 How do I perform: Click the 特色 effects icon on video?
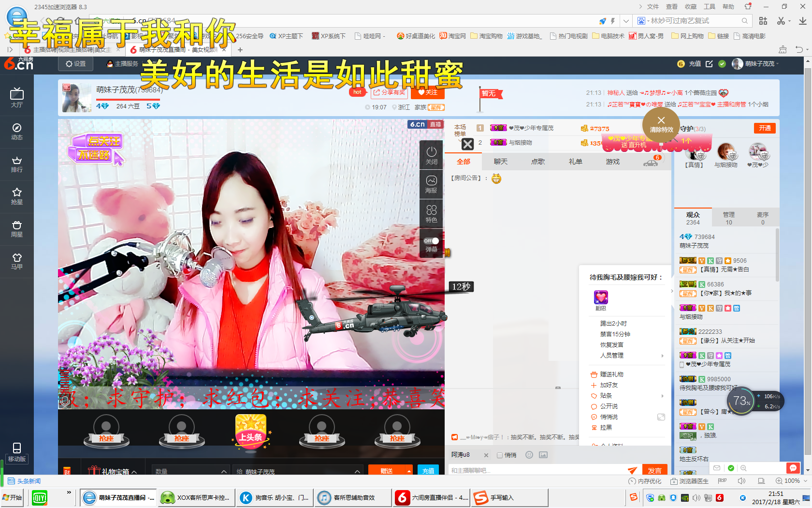pyautogui.click(x=431, y=213)
